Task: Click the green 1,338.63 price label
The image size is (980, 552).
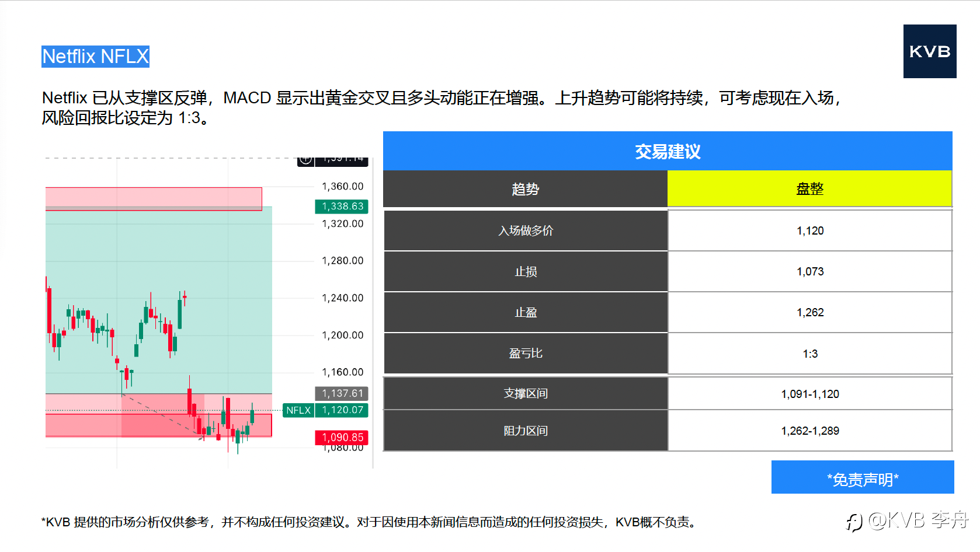Action: tap(342, 207)
